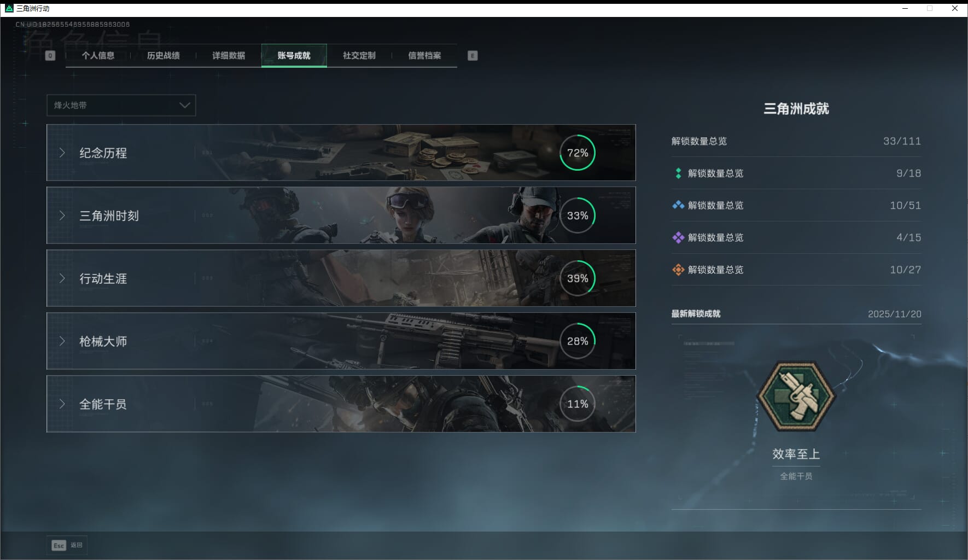Switch to the 历史战绩 tab
This screenshot has width=968, height=560.
point(164,56)
